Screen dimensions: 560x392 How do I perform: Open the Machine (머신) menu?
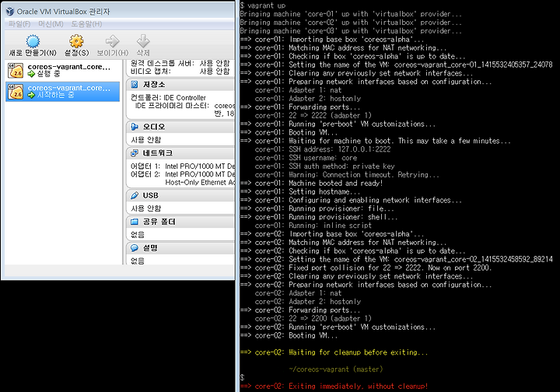[x=51, y=24]
